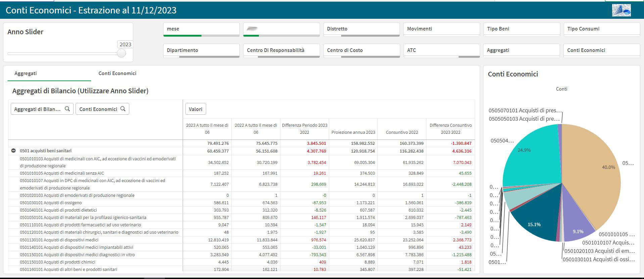Click pie legend 0501010105 label
644x279 pixels.
[x=617, y=234]
